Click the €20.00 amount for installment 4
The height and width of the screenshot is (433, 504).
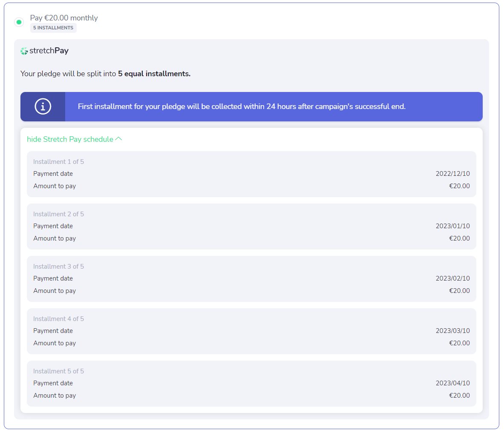459,343
